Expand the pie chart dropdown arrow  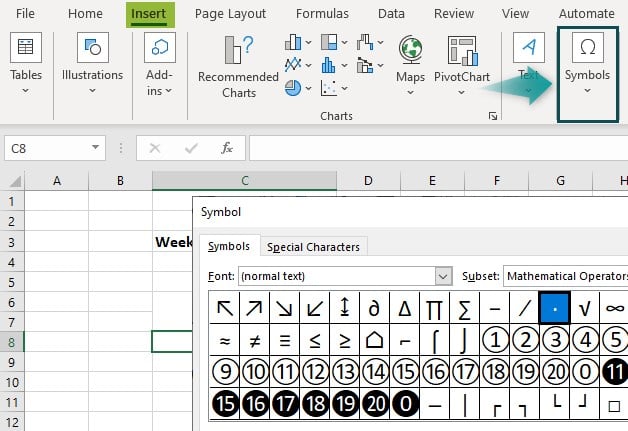pyautogui.click(x=308, y=88)
